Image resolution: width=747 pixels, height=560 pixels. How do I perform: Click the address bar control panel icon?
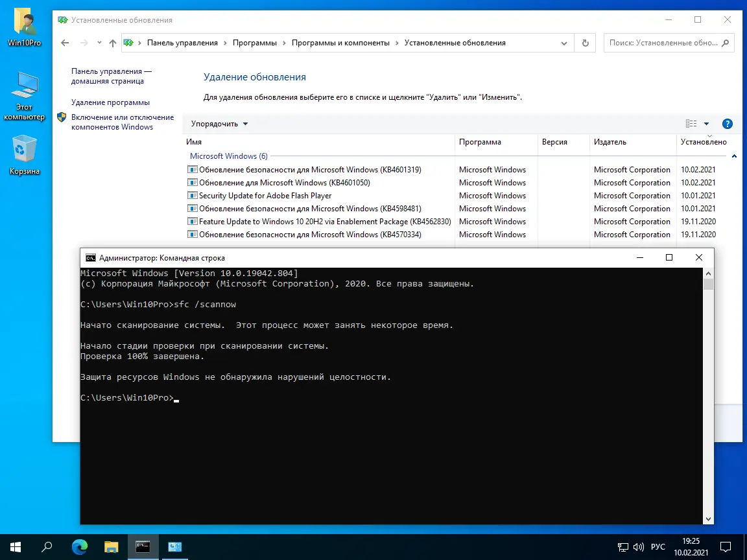point(128,43)
